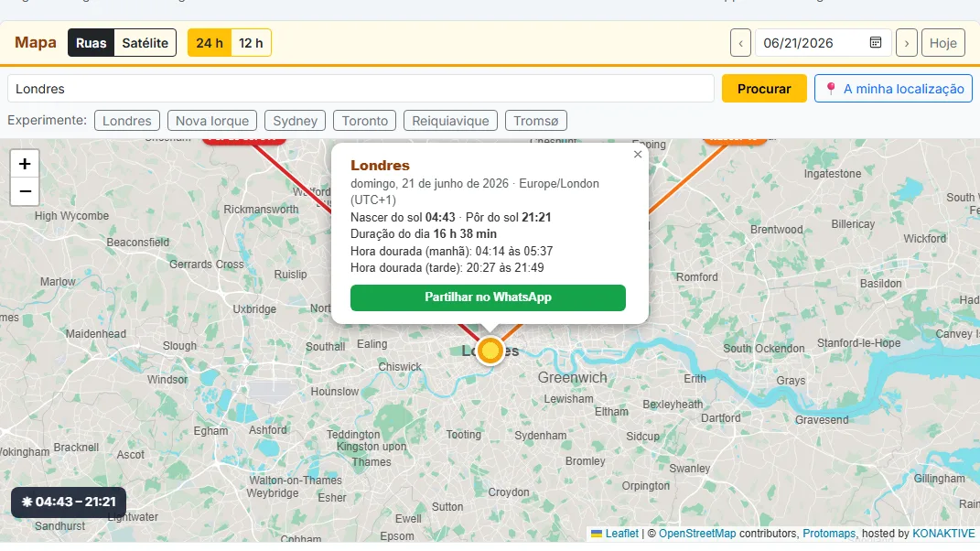Pick the Reiquiavique suggestion chip

[x=450, y=121]
